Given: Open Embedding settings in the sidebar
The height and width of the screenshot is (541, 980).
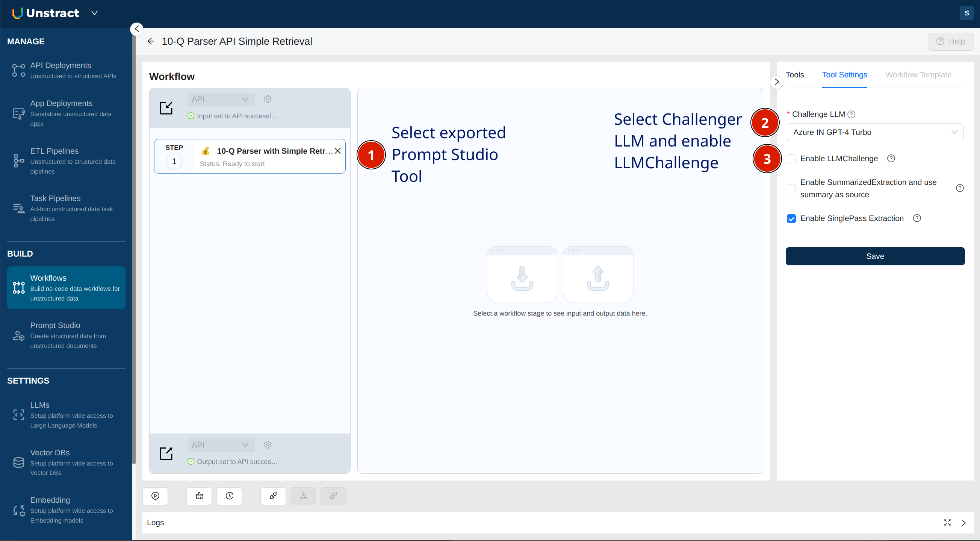Looking at the screenshot, I should (66, 510).
